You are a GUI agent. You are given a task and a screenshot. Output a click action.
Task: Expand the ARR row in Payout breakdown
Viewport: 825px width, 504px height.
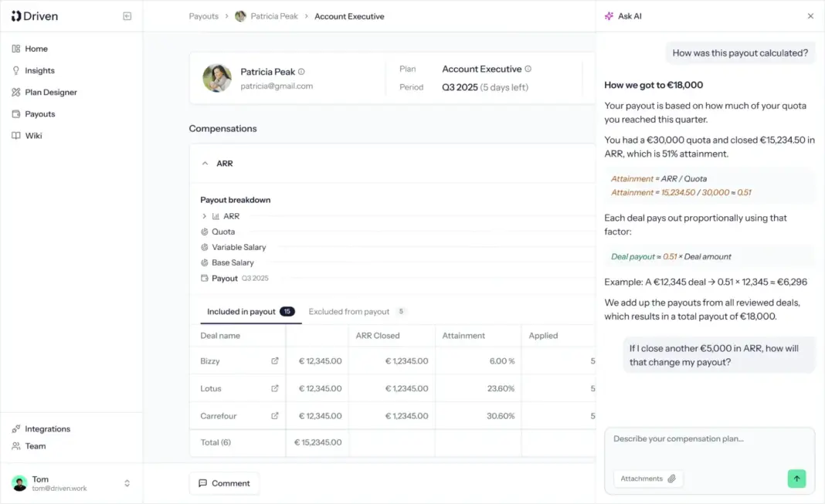pos(204,216)
